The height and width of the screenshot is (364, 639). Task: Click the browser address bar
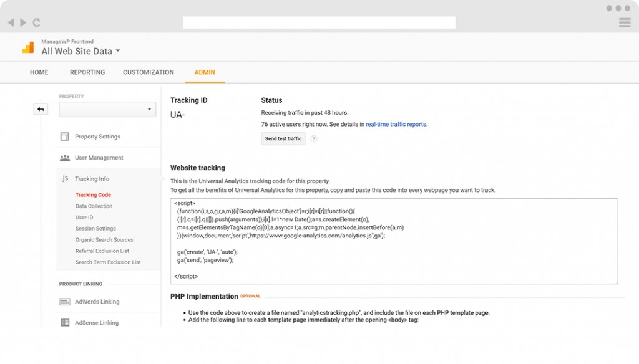(x=319, y=22)
